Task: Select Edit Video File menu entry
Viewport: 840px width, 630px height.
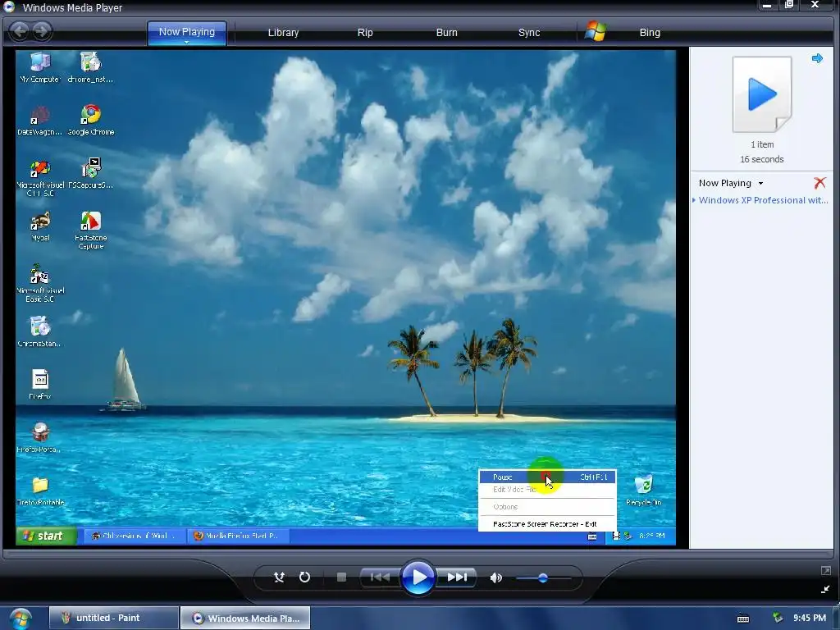Action: pos(547,490)
